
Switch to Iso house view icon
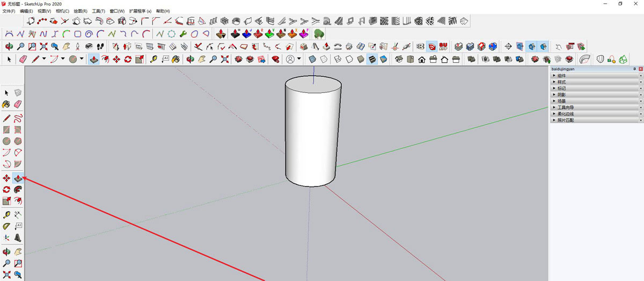[399, 59]
